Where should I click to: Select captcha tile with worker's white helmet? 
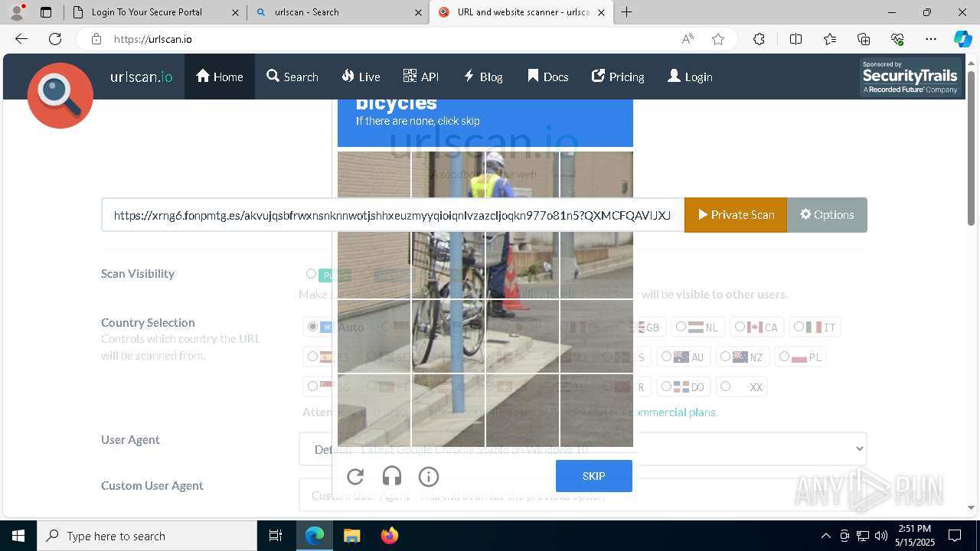[x=522, y=188]
